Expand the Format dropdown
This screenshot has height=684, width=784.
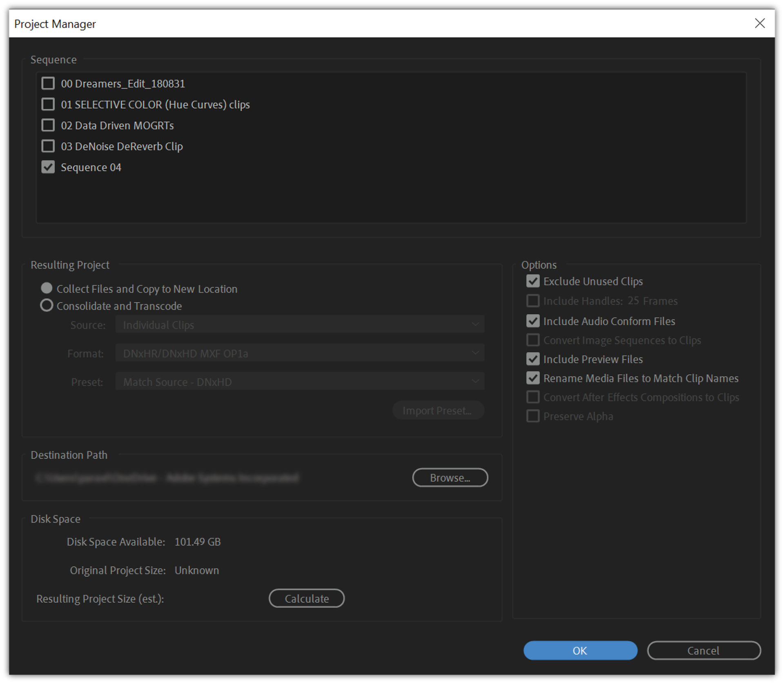[299, 353]
